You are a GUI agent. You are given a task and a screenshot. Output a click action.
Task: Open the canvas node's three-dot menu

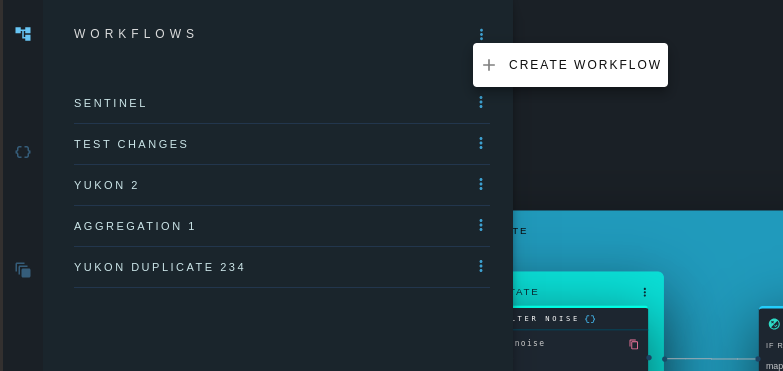coord(645,292)
